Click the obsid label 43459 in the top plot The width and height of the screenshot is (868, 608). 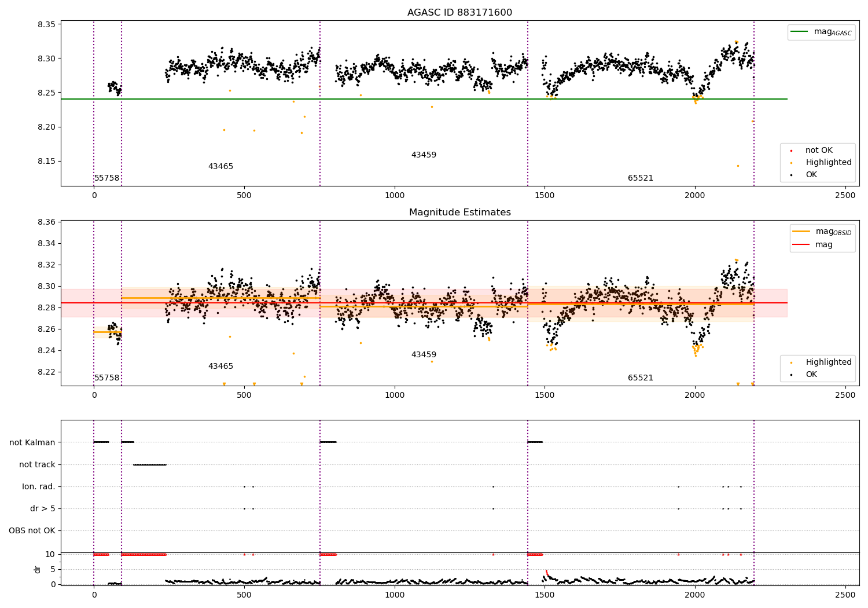click(x=424, y=155)
